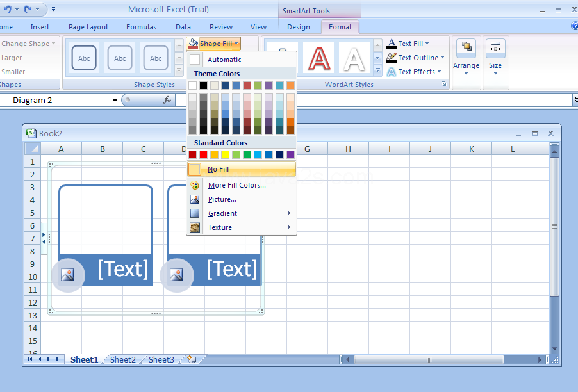This screenshot has height=392, width=578.
Task: Choose the red outlined A WordArt style
Action: 319,58
